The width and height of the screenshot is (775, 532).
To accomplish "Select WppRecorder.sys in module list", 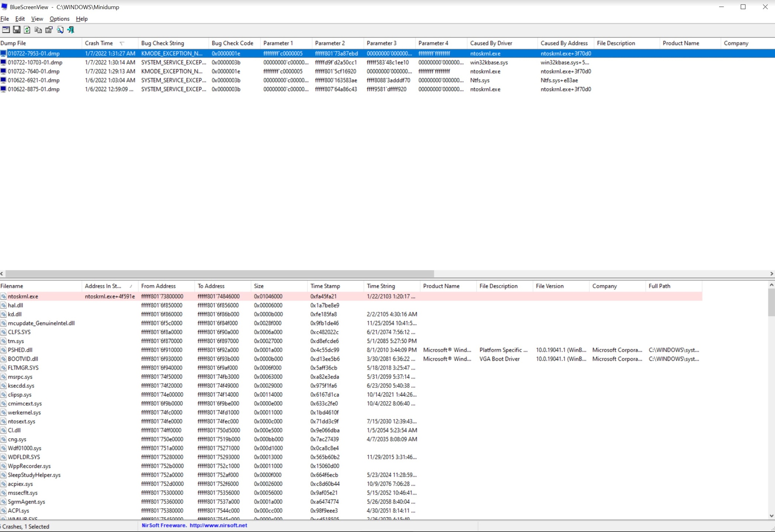I will 29,466.
